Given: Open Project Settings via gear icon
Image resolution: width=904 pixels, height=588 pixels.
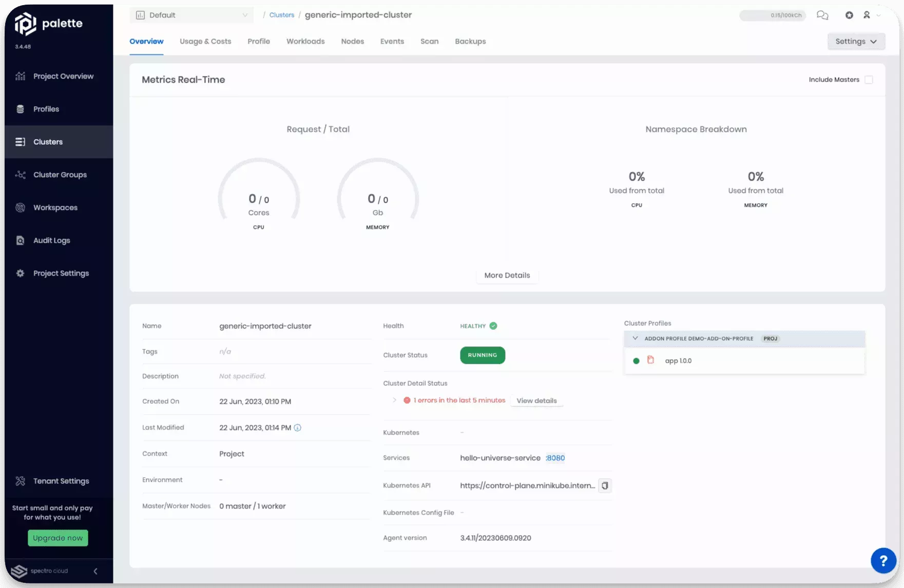Looking at the screenshot, I should tap(20, 273).
